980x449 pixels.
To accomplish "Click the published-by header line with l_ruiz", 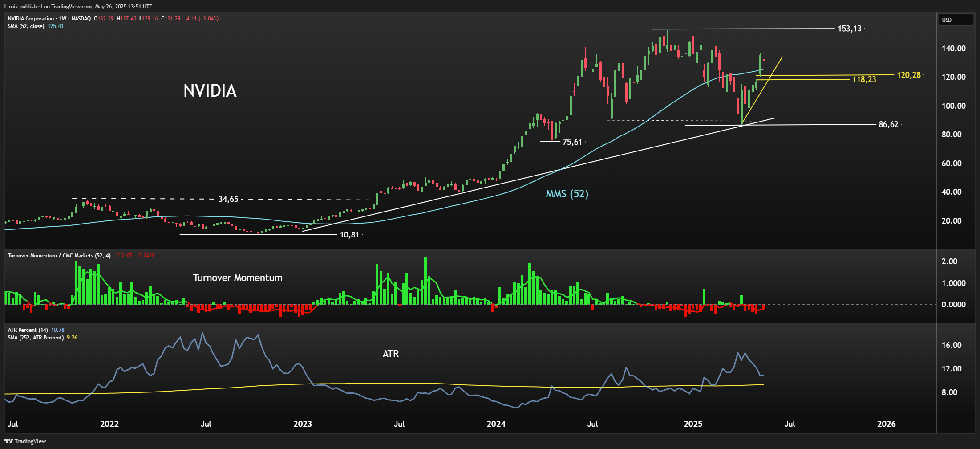I will [78, 7].
